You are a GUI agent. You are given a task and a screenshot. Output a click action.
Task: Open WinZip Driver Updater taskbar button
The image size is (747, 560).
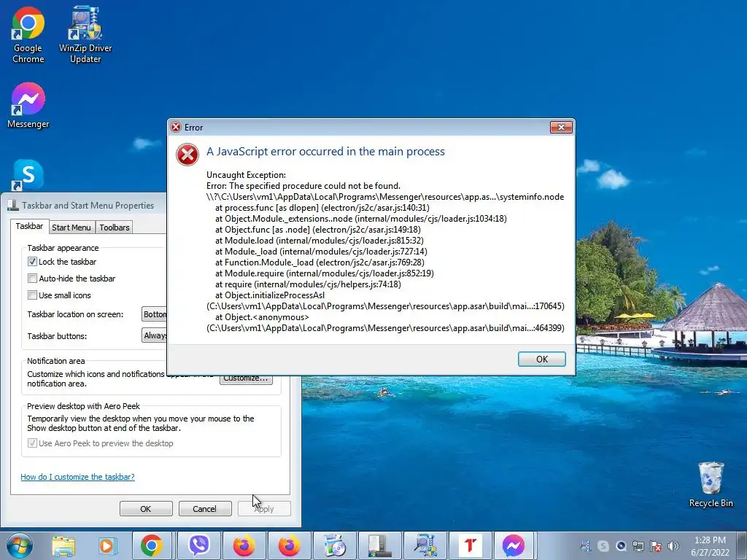[425, 545]
